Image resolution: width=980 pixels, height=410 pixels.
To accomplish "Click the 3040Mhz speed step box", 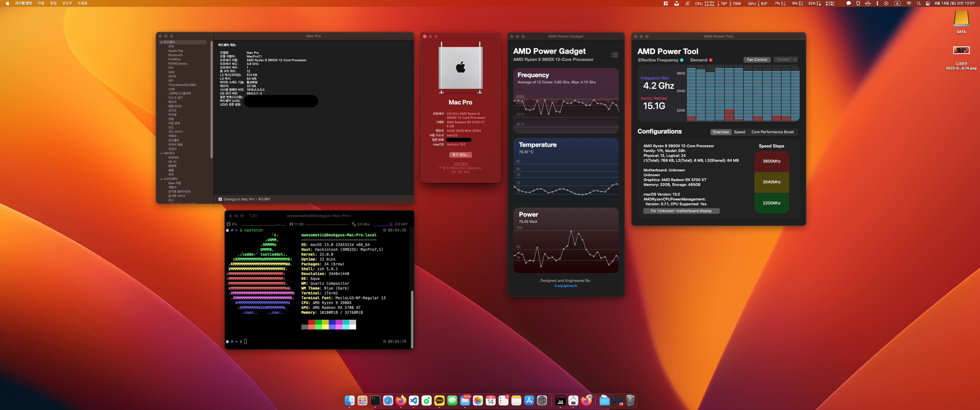I will click(x=771, y=182).
